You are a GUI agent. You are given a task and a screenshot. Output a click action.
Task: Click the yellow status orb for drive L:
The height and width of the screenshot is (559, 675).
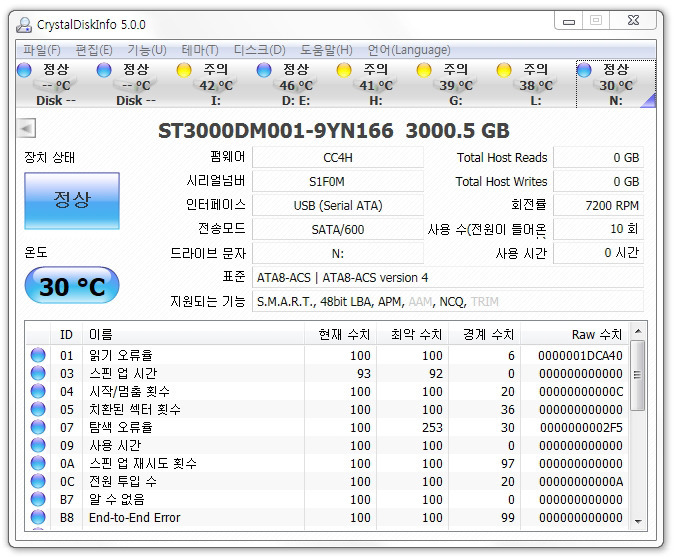504,70
